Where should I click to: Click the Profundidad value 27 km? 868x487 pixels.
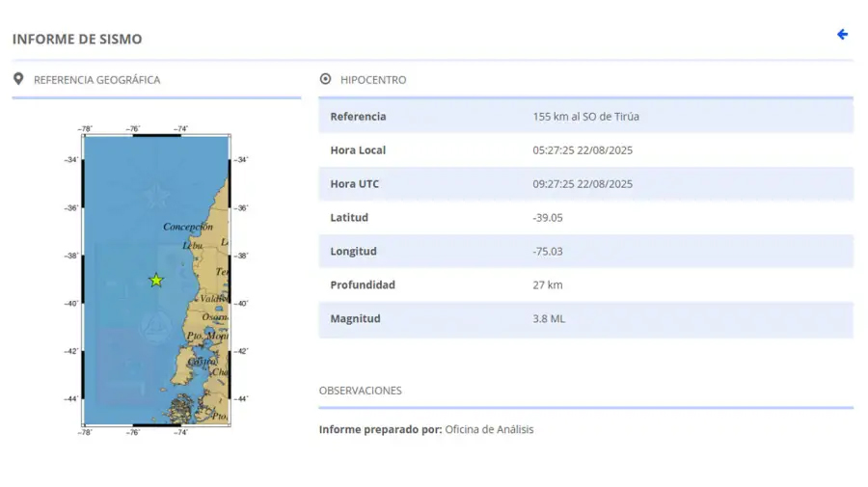click(x=547, y=285)
